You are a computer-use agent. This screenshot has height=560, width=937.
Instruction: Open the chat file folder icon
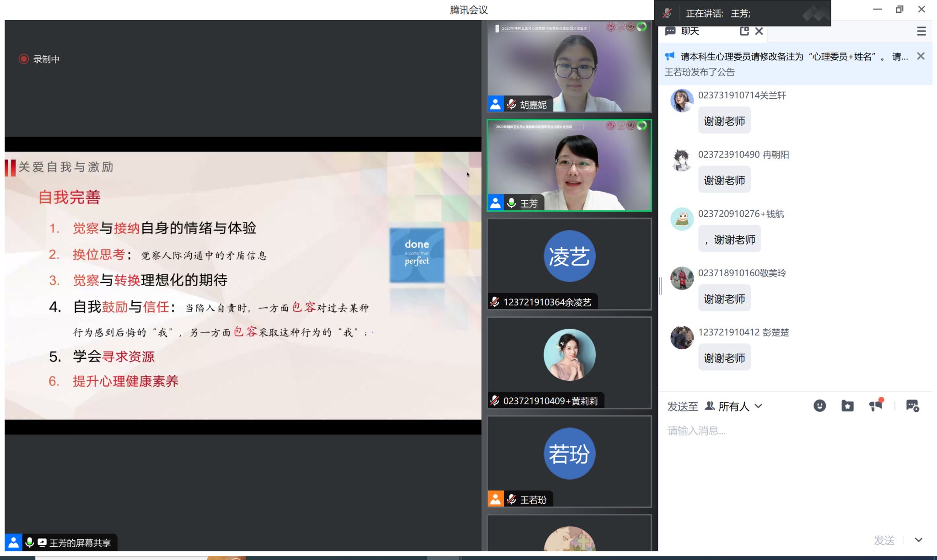tap(847, 405)
